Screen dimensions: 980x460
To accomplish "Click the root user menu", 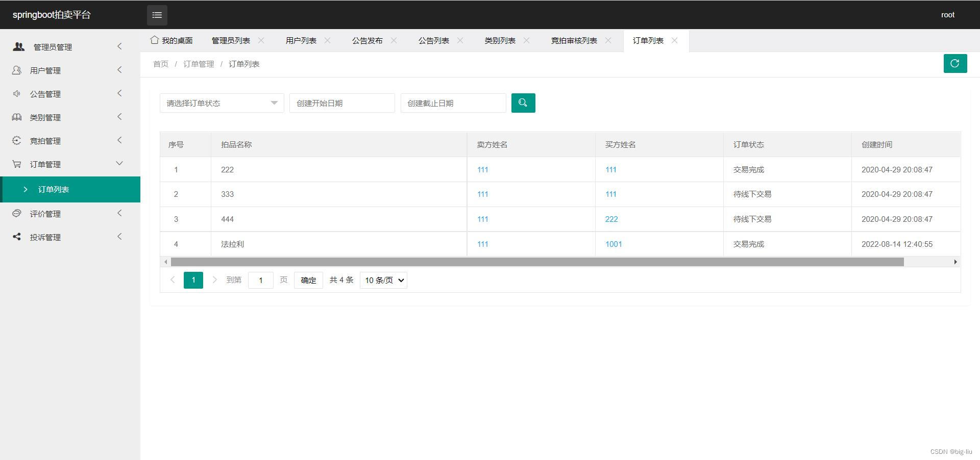I will tap(948, 15).
